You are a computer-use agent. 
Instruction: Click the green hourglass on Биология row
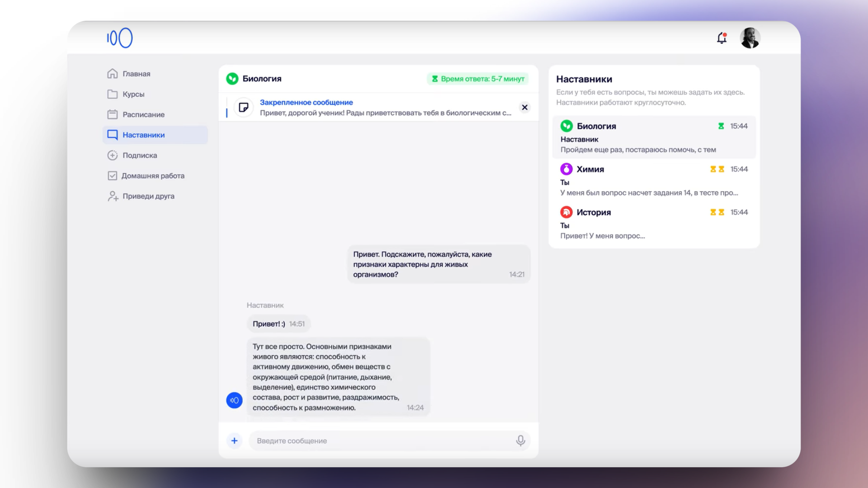[x=721, y=126]
